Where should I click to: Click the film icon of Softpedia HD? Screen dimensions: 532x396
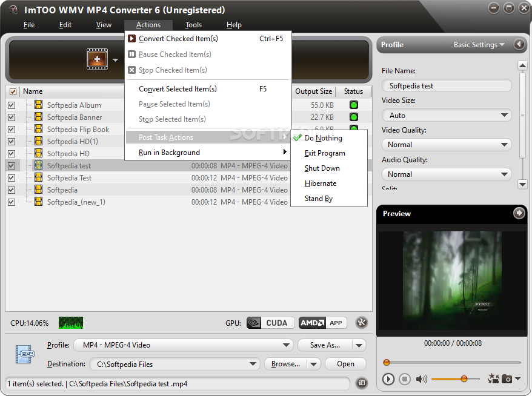(39, 153)
